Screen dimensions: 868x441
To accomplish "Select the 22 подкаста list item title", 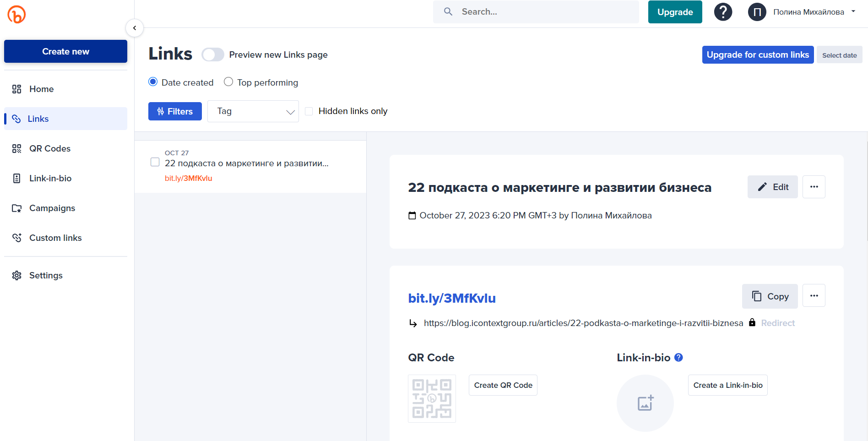I will coord(246,163).
